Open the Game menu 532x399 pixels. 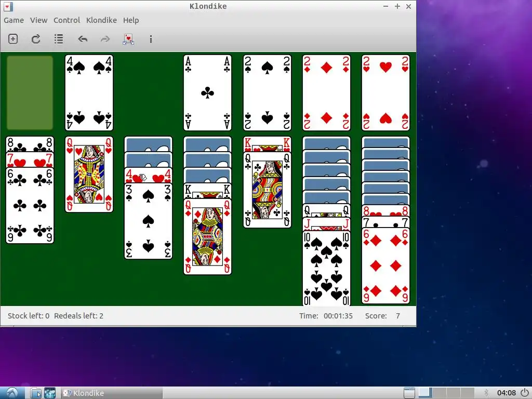(x=14, y=20)
